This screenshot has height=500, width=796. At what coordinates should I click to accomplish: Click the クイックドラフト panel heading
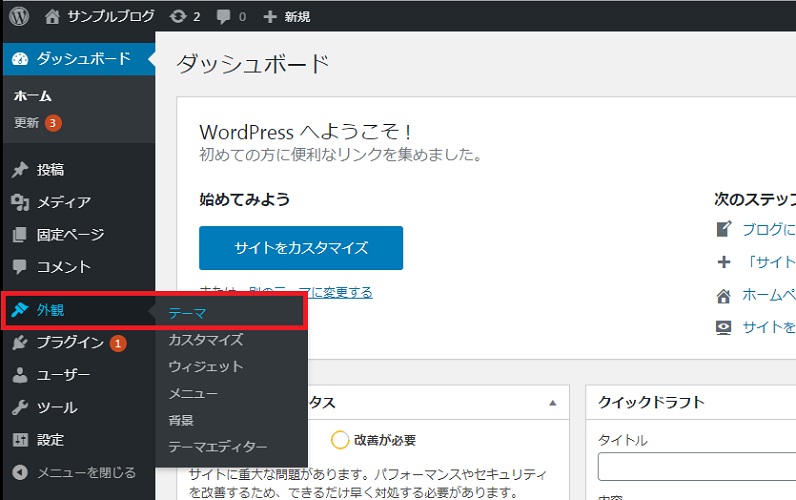(651, 403)
